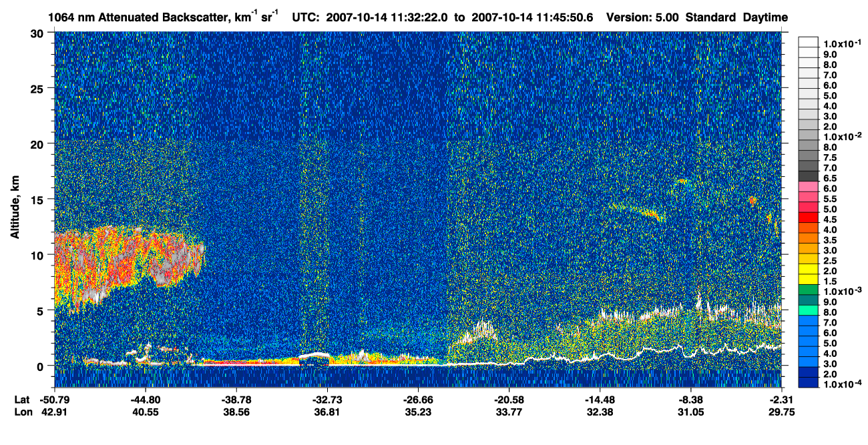
Task: Click the longitude value "38.56"
Action: (x=236, y=412)
